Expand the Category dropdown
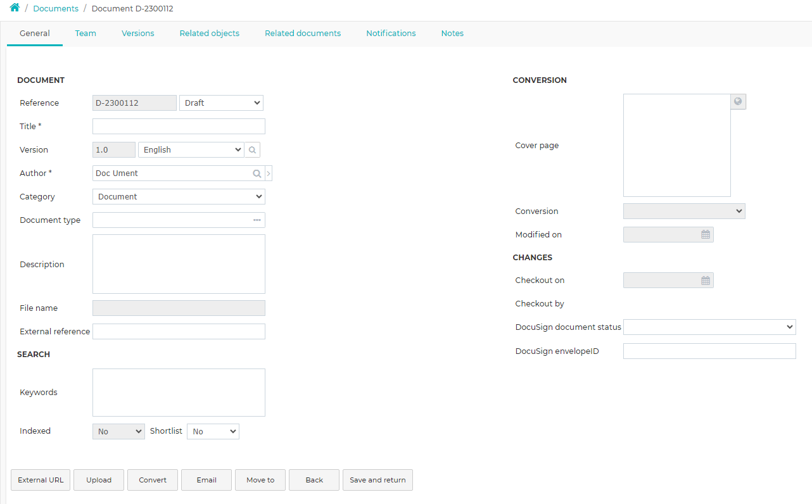Image resolution: width=812 pixels, height=504 pixels. 179,197
